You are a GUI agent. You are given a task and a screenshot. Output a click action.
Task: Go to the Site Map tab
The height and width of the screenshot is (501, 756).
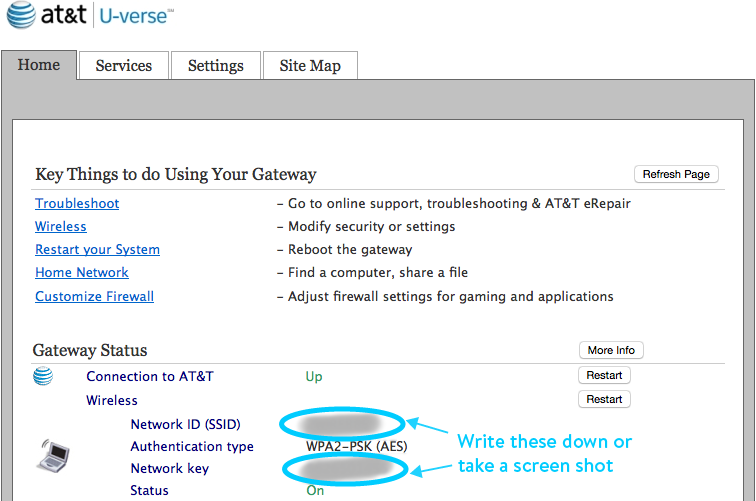click(310, 66)
